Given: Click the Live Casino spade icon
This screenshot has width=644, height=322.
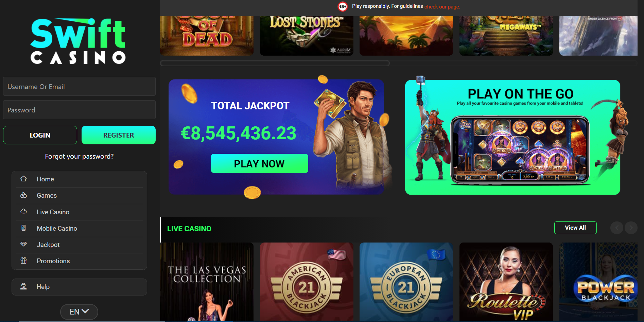Looking at the screenshot, I should tap(23, 212).
